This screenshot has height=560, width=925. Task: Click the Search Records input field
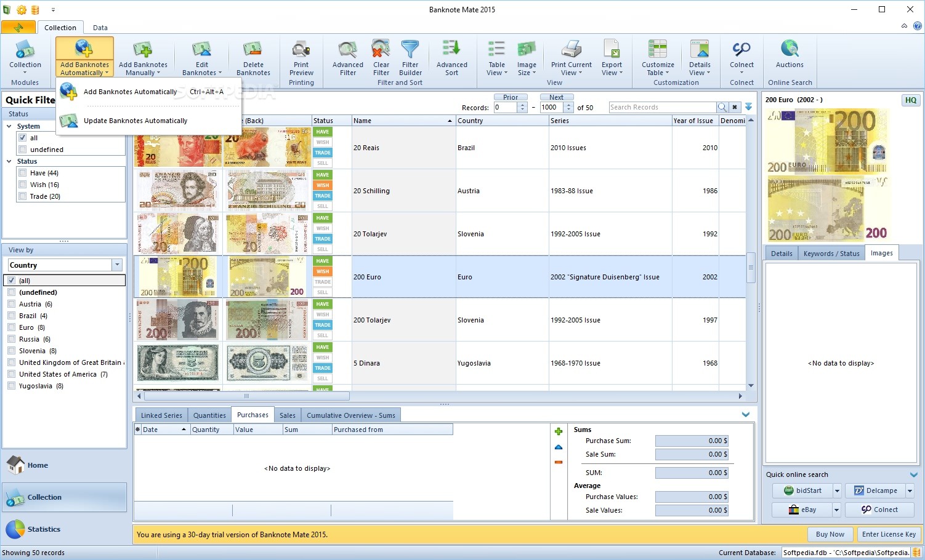pos(663,107)
